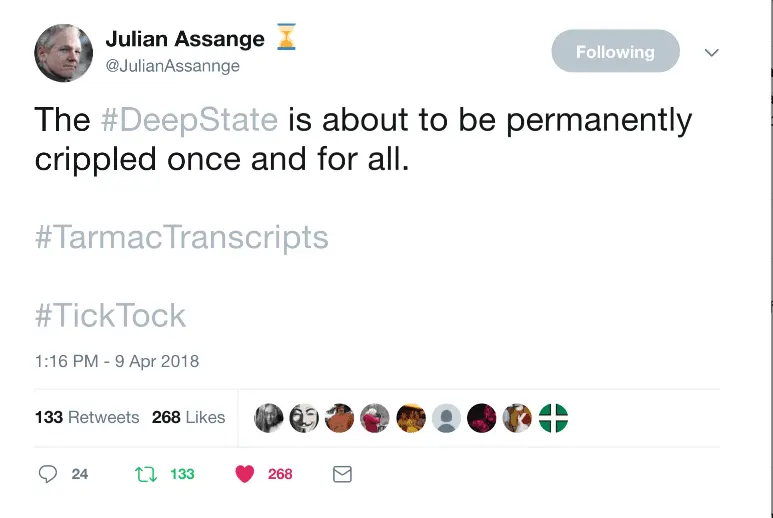Viewport: 773px width, 518px height.
Task: Toggle the Following button to unfollow
Action: (615, 51)
